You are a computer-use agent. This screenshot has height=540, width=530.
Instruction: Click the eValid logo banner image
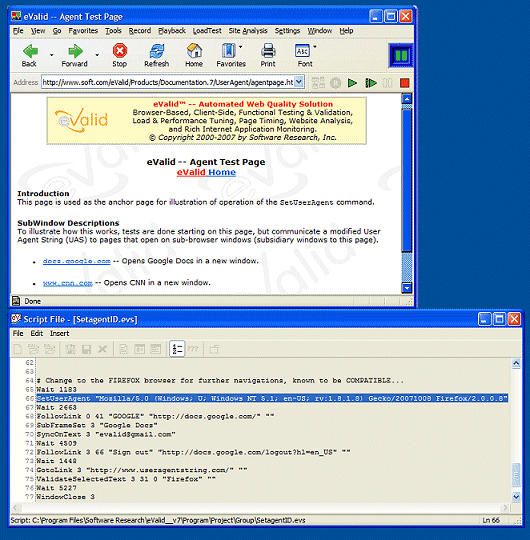(x=82, y=121)
